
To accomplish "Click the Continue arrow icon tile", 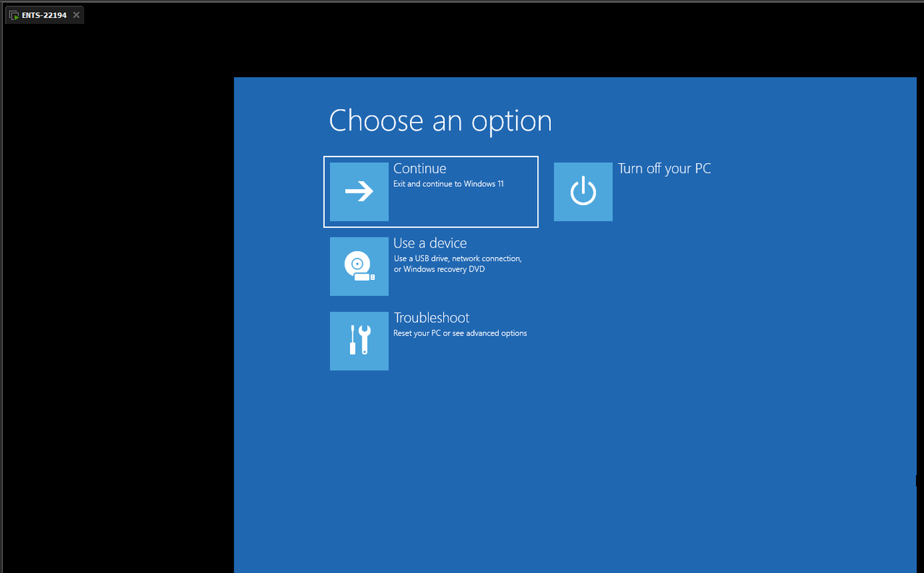I will (359, 191).
